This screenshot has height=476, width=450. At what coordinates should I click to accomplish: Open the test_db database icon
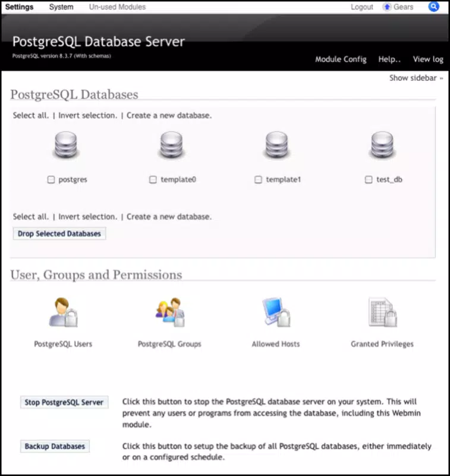point(382,146)
